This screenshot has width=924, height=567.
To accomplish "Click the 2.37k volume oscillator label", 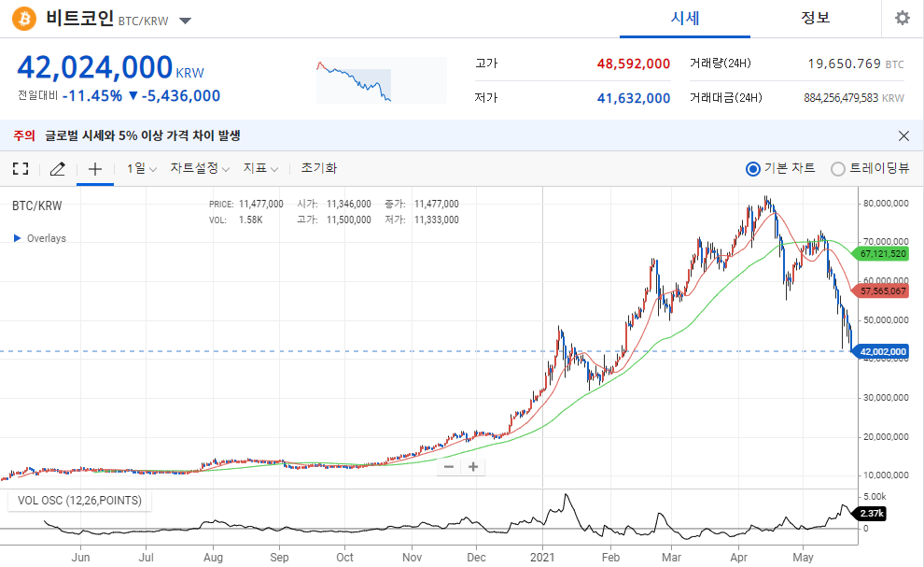I will 871,514.
